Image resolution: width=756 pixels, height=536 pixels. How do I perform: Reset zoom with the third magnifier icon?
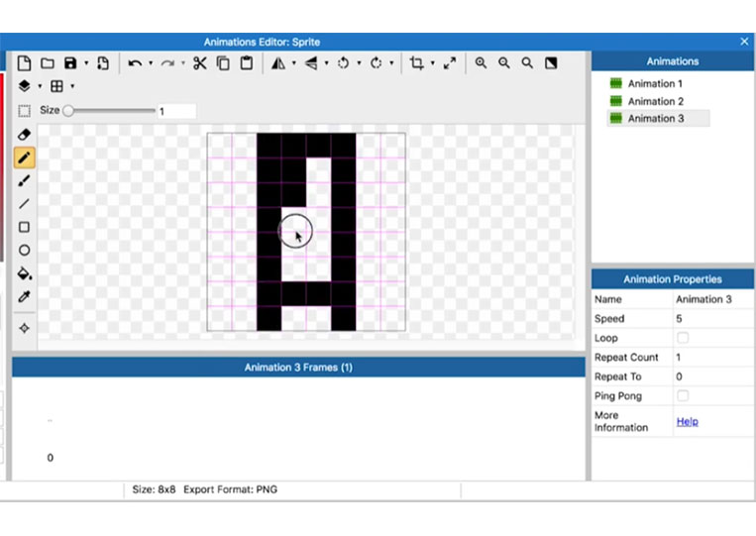coord(527,63)
